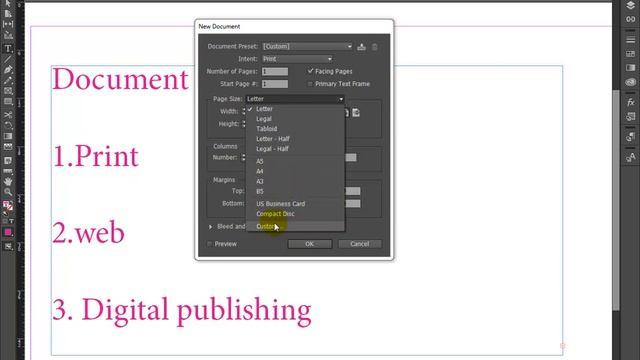Select the Eyedropper tool
640x360 pixels.
click(x=8, y=171)
